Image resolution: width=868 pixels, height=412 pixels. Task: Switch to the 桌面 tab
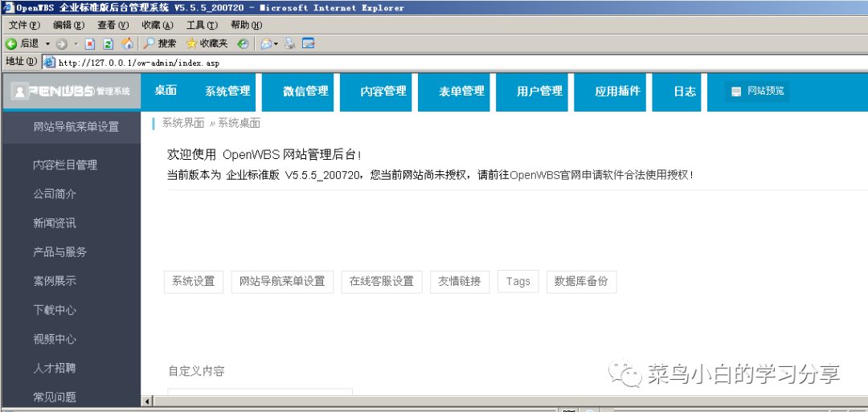tap(166, 92)
